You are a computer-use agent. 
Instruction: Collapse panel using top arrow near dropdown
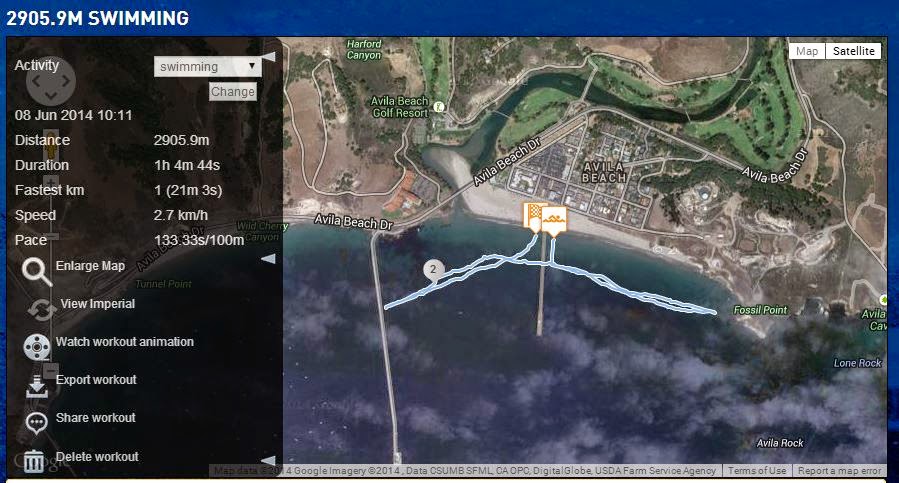[x=268, y=56]
